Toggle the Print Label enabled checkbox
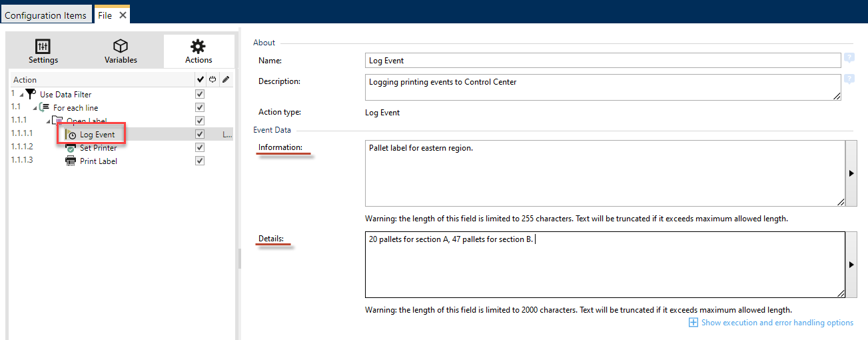Image resolution: width=868 pixels, height=340 pixels. point(200,161)
